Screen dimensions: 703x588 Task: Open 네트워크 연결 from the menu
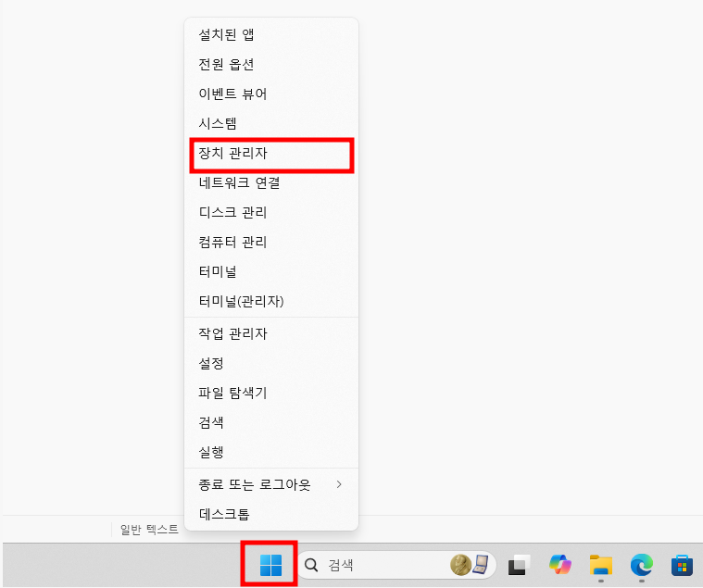point(270,183)
